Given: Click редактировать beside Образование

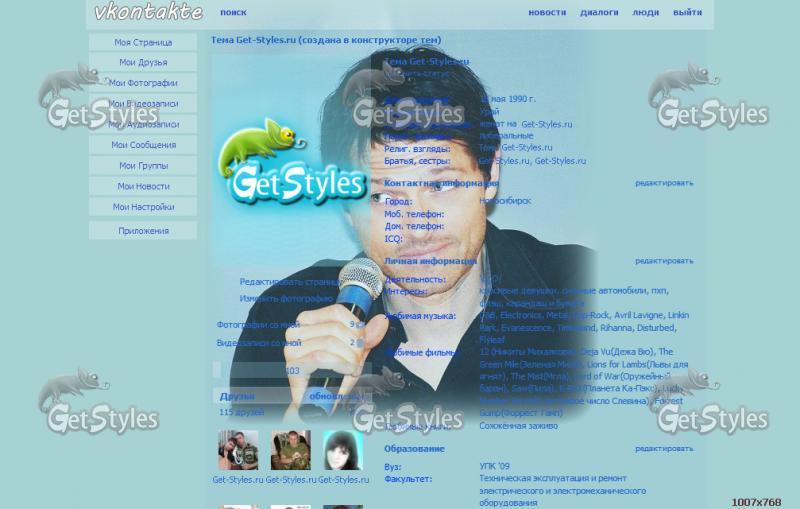Looking at the screenshot, I should [664, 449].
